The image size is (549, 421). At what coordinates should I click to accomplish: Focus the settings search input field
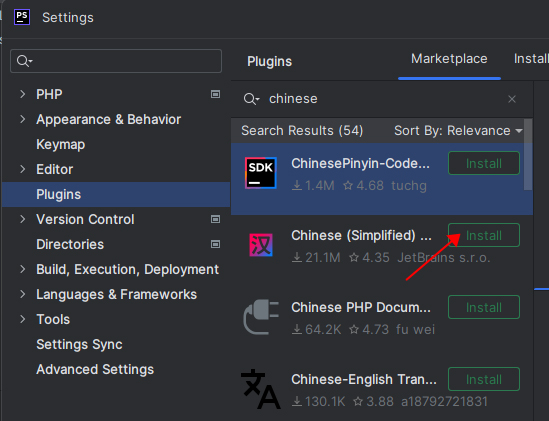point(116,61)
